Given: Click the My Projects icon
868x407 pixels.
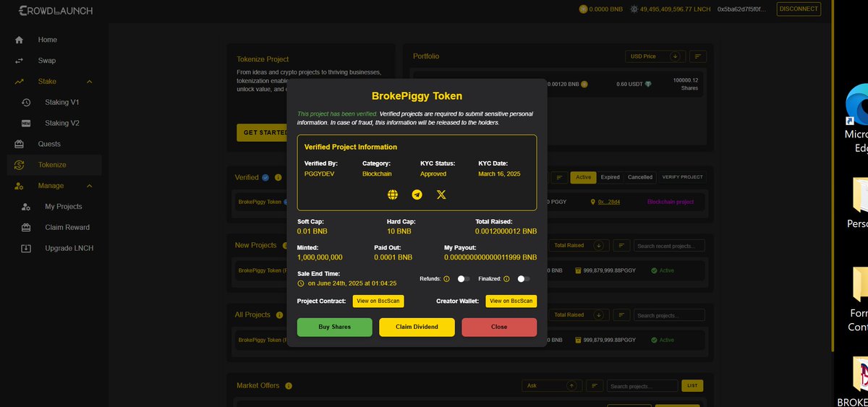Looking at the screenshot, I should click(x=26, y=207).
